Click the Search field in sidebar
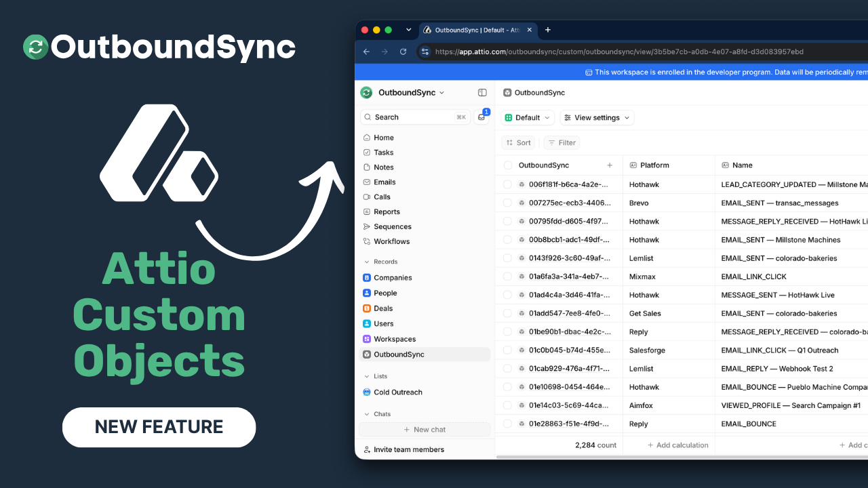Image resolution: width=868 pixels, height=488 pixels. (415, 117)
